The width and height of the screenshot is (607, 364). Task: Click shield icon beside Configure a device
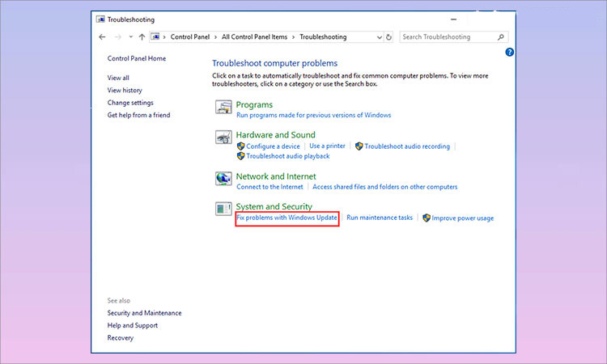click(x=241, y=146)
